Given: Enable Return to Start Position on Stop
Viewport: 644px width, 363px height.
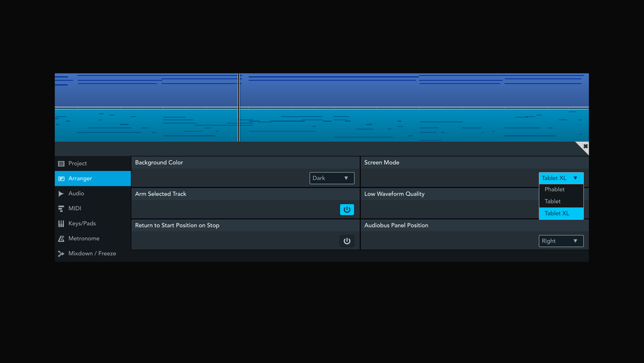Looking at the screenshot, I should 346,241.
